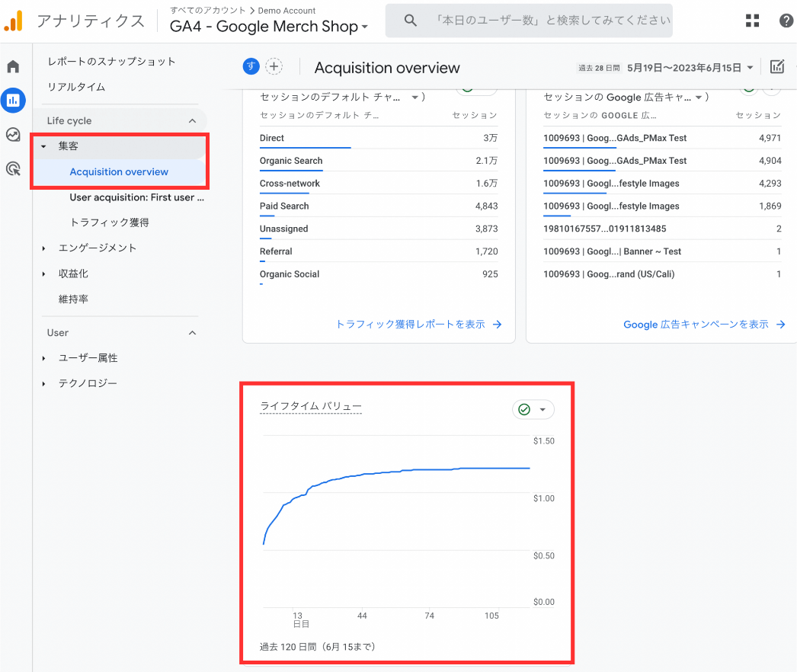Open session default channel dimension dropdown

click(415, 97)
